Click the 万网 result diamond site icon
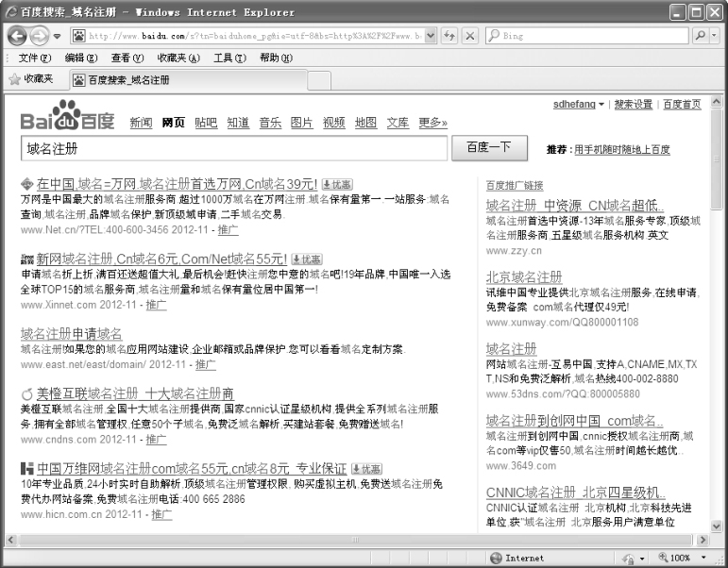 (27, 184)
